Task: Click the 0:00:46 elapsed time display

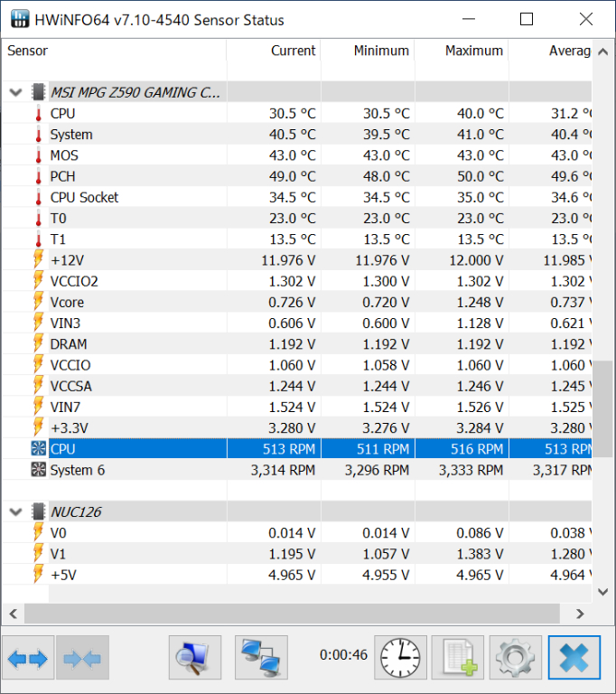Action: coord(343,654)
